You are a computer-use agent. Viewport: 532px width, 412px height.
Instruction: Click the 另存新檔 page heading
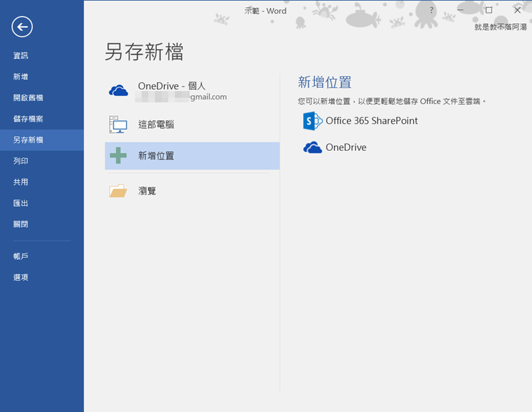[x=144, y=52]
